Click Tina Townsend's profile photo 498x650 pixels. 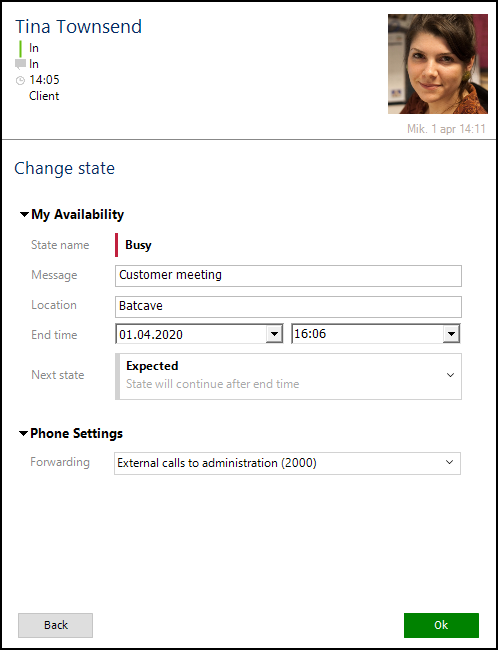[437, 64]
